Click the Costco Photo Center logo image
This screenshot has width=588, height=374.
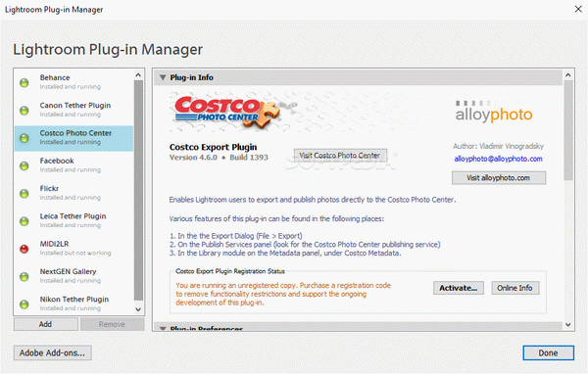pos(228,112)
